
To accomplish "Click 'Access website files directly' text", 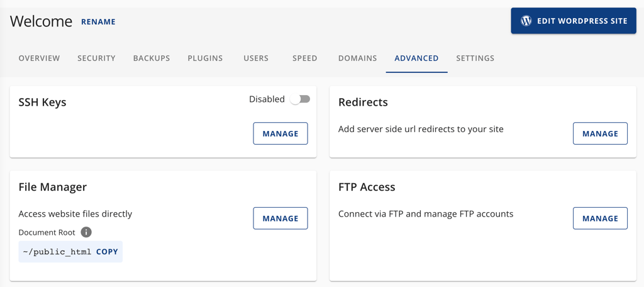I will pos(75,214).
